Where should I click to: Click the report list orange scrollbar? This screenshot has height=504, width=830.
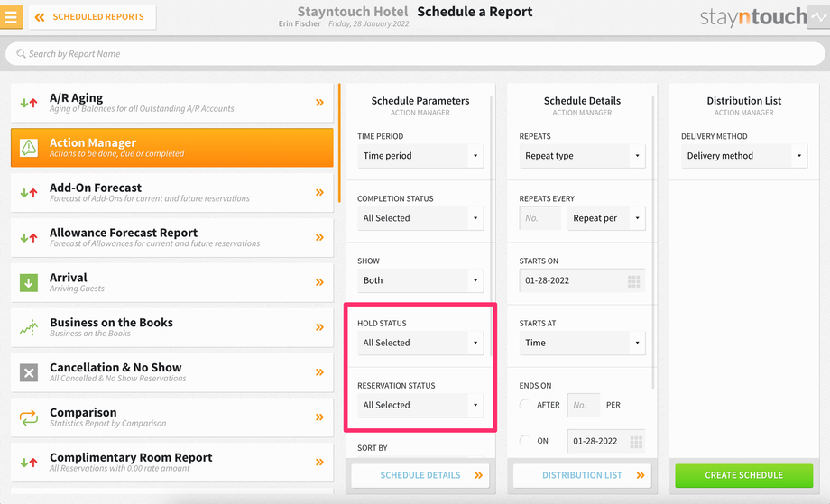coord(339,142)
